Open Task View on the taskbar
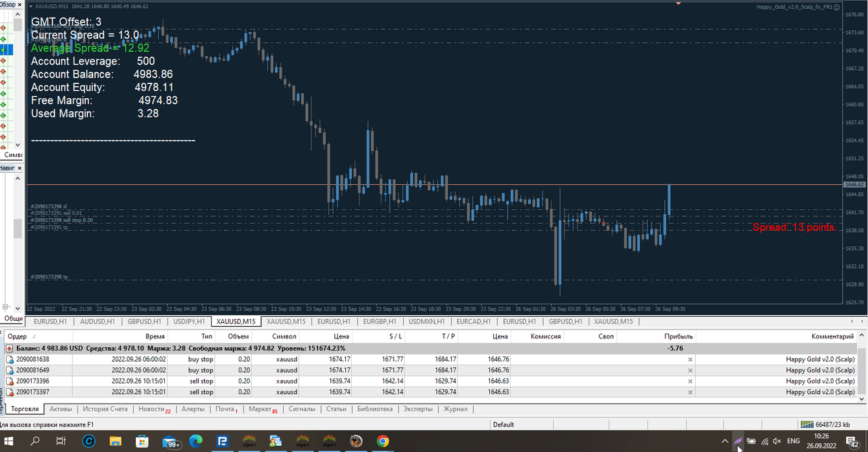The image size is (868, 452). pos(61,441)
